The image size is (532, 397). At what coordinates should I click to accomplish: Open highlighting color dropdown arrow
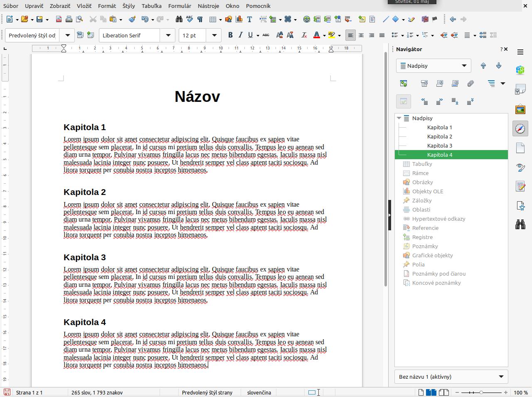[339, 35]
